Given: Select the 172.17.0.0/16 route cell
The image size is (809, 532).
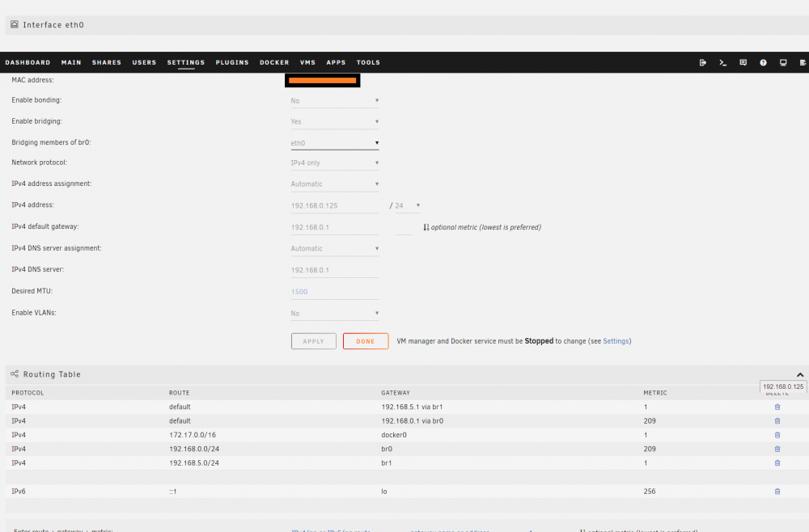Looking at the screenshot, I should (x=193, y=434).
